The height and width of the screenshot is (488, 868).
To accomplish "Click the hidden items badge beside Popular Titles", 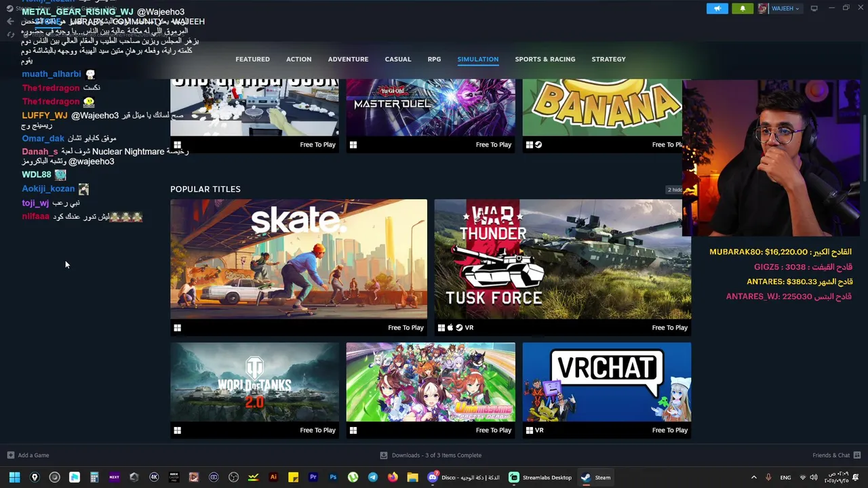I will (673, 189).
